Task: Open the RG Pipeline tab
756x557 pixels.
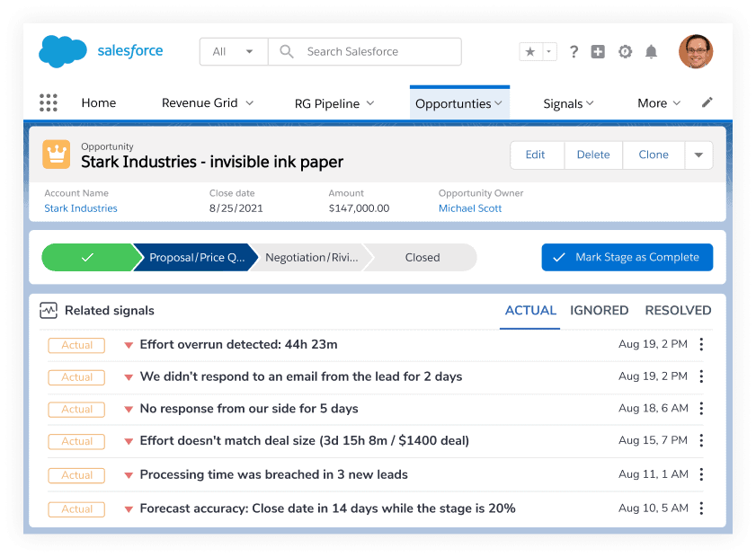Action: click(327, 103)
